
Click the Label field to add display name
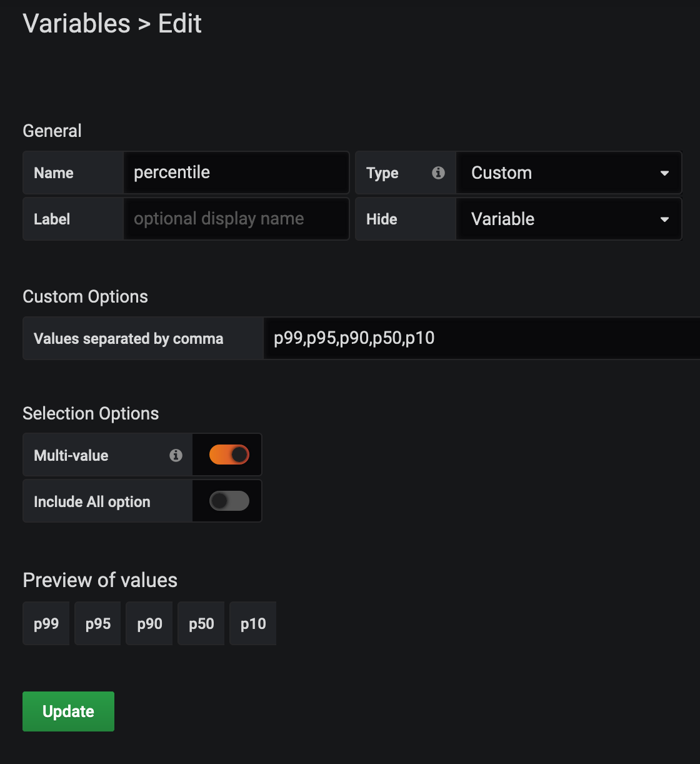[236, 219]
